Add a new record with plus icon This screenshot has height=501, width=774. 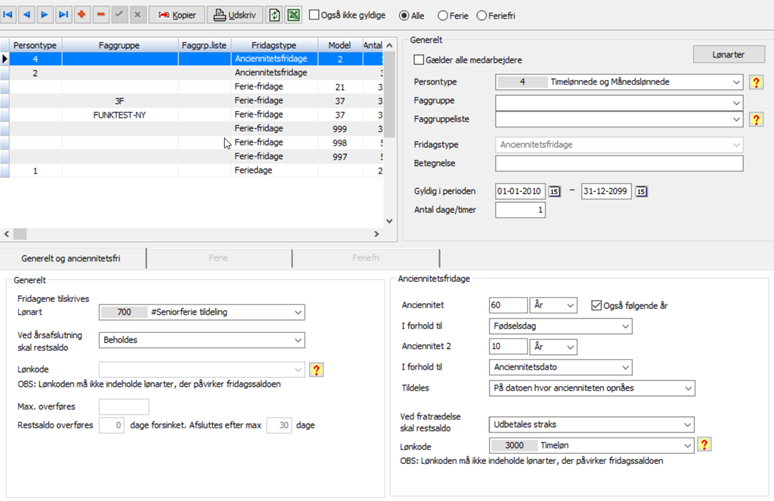tap(83, 15)
